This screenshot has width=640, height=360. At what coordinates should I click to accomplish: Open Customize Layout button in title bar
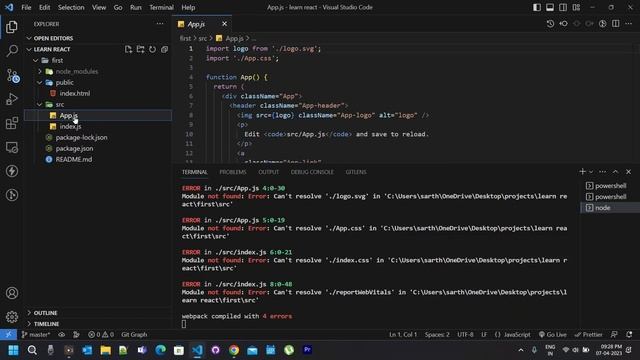[x=576, y=7]
